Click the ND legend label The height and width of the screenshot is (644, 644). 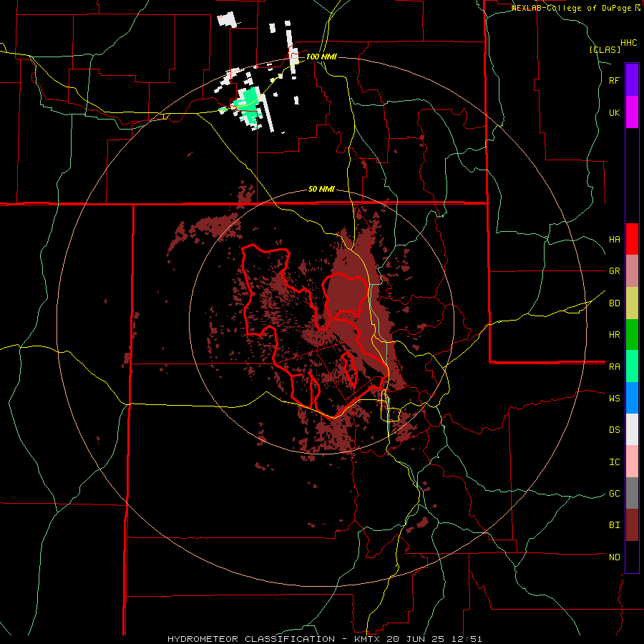click(x=614, y=557)
